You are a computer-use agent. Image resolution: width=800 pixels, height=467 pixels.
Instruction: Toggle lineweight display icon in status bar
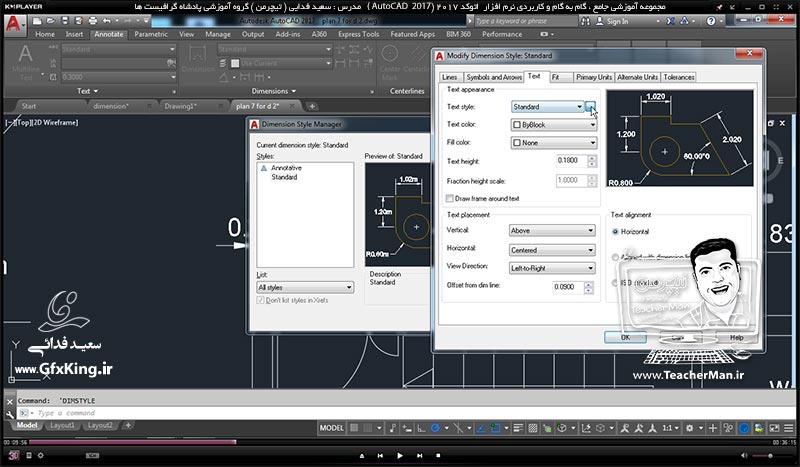pyautogui.click(x=518, y=428)
